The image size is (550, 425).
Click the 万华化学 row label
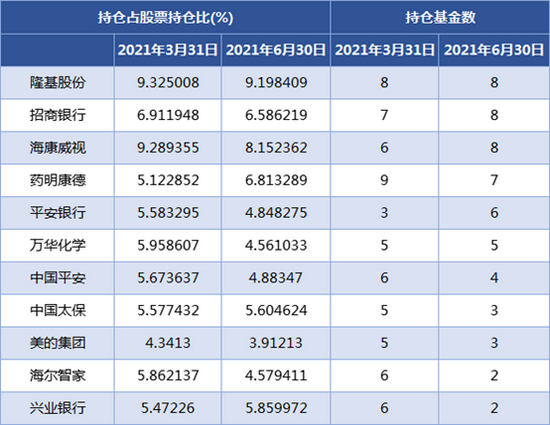(x=58, y=245)
